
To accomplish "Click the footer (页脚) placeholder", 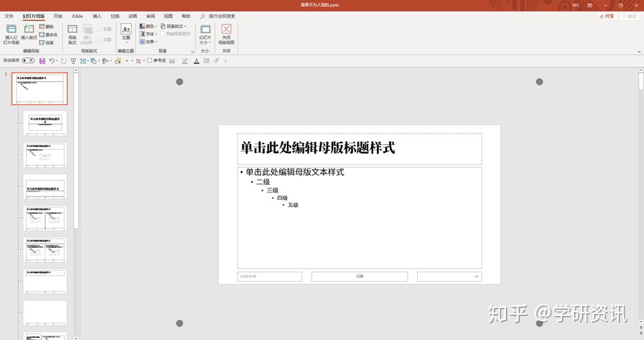I will point(360,277).
